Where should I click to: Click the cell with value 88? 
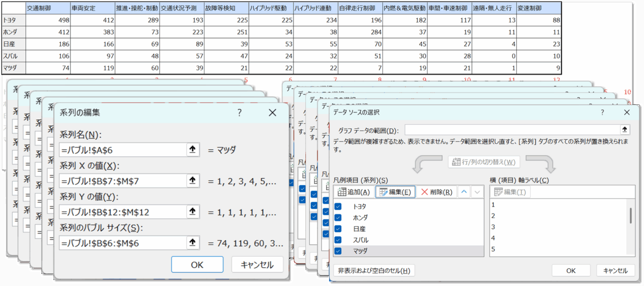tap(539, 21)
